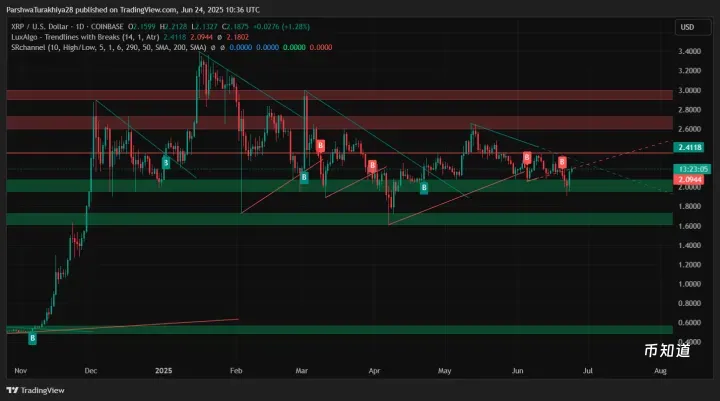Click the 13:23:05 candle countdown label
720x401 pixels.
pyautogui.click(x=692, y=169)
